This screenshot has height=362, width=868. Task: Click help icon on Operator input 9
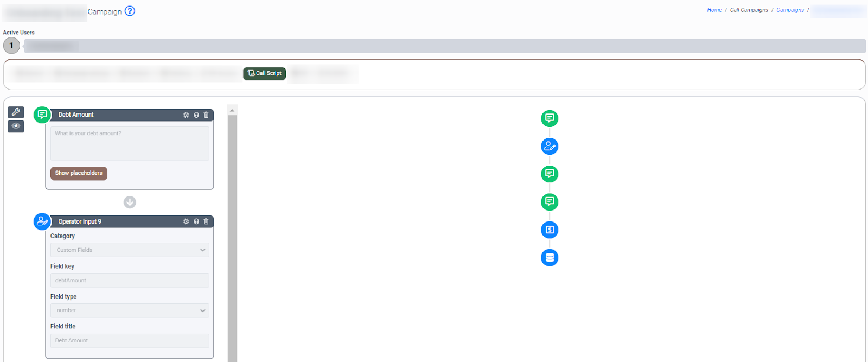(196, 221)
